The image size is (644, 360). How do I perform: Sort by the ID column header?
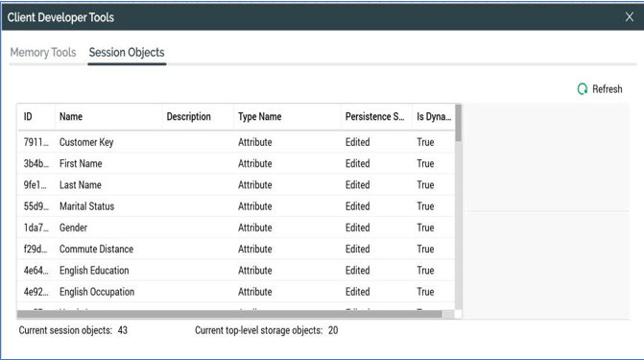tap(36, 117)
